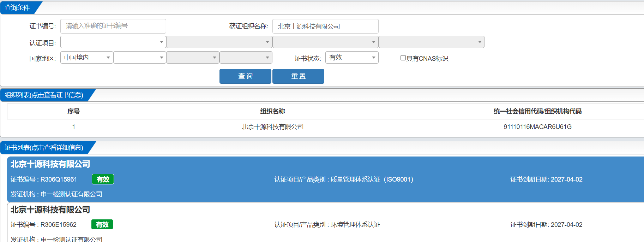Click organization row 北京十源科技有限公司 in table
644x242 pixels.
(272, 127)
